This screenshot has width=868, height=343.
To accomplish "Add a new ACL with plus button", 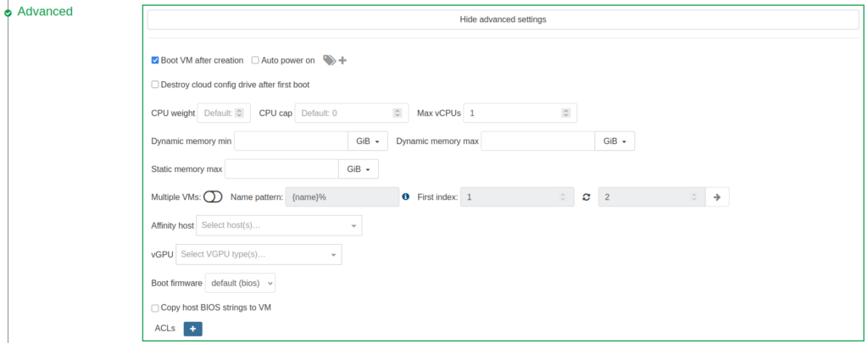I will 192,329.
